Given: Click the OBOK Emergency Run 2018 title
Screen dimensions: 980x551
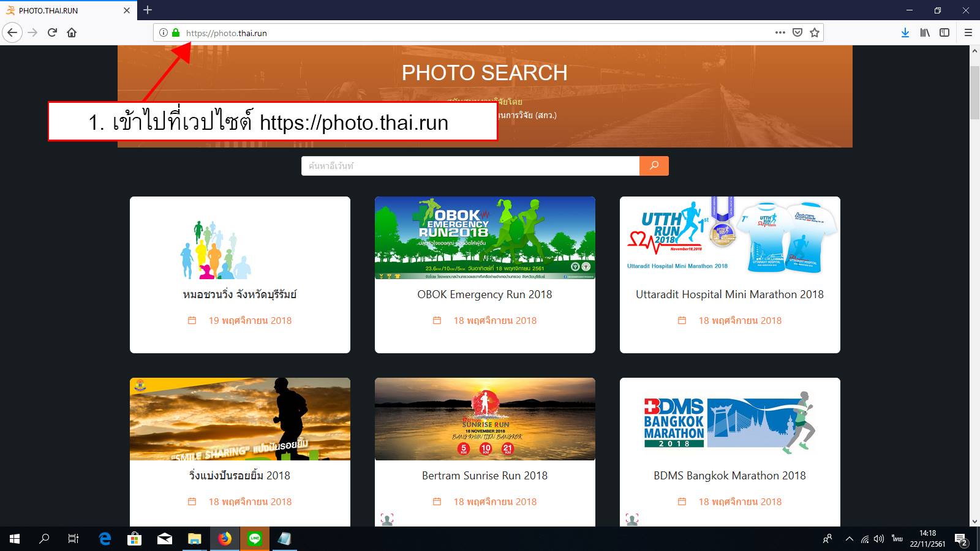Looking at the screenshot, I should [x=485, y=294].
